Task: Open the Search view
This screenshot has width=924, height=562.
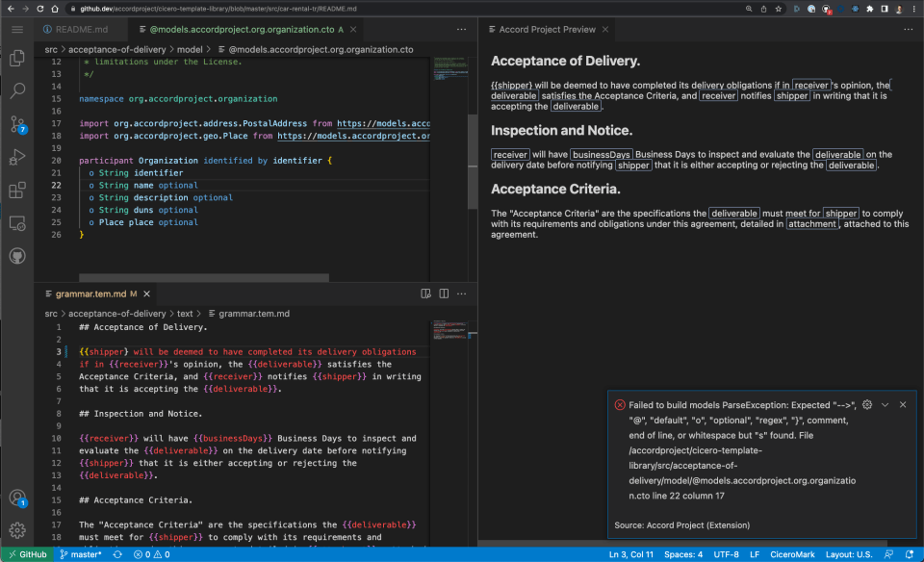Action: [x=17, y=90]
